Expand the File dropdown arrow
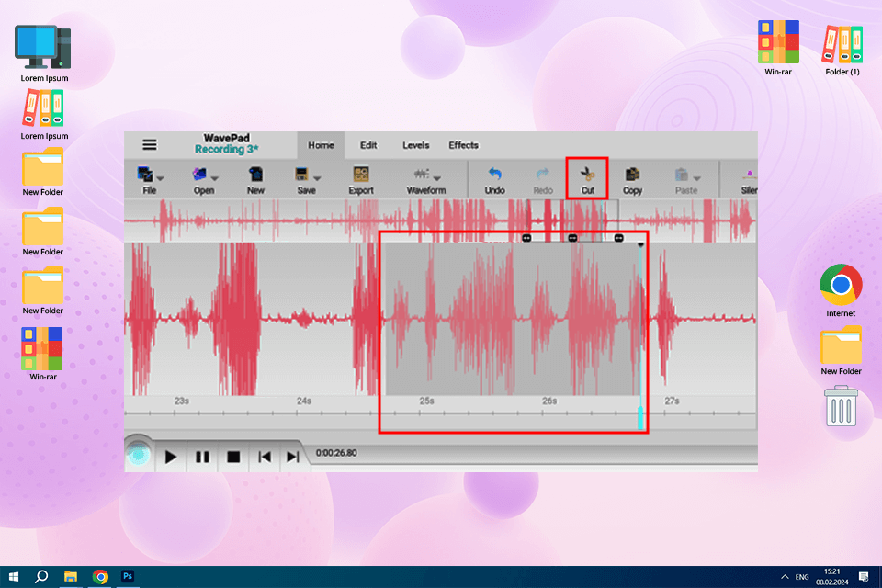The height and width of the screenshot is (588, 882). click(161, 178)
